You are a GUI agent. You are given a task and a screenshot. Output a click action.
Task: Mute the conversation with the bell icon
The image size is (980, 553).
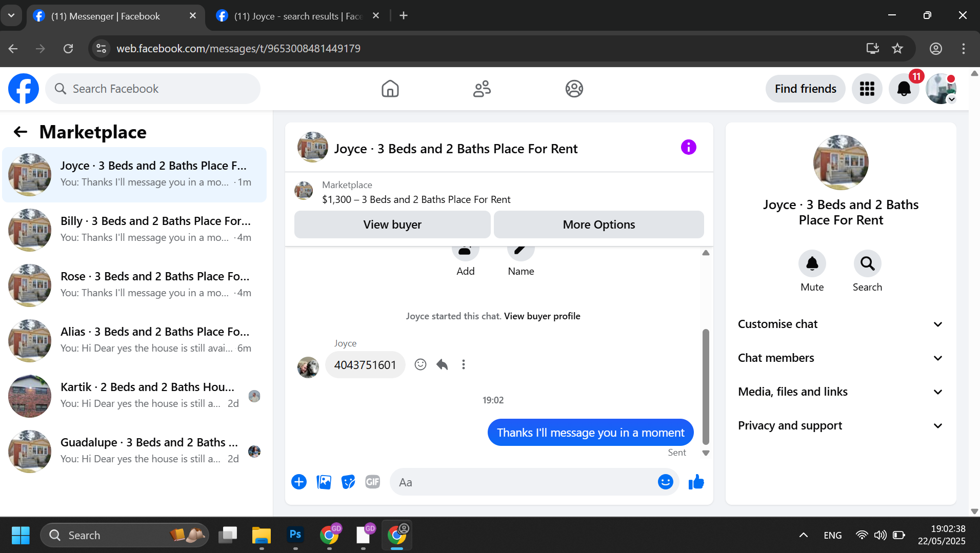(812, 263)
